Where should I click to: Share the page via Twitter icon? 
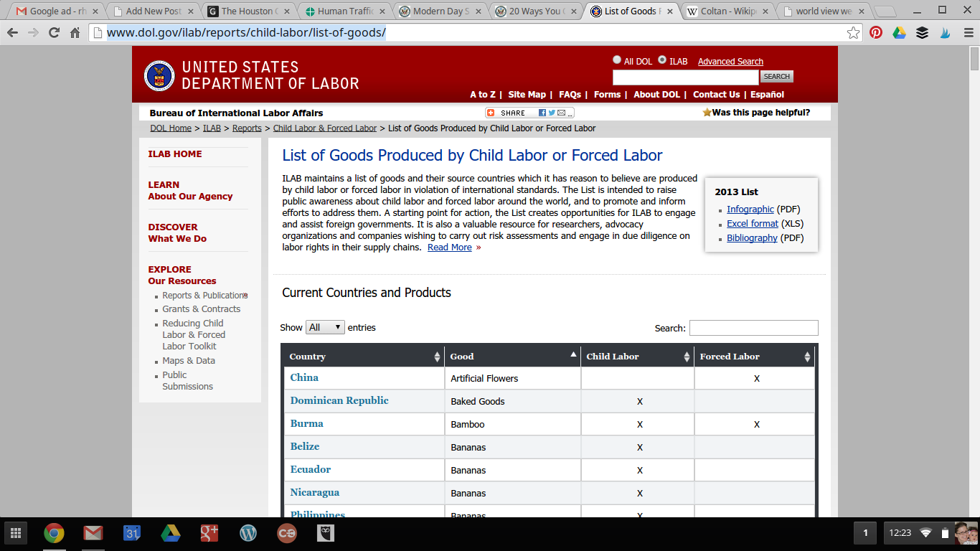(552, 113)
